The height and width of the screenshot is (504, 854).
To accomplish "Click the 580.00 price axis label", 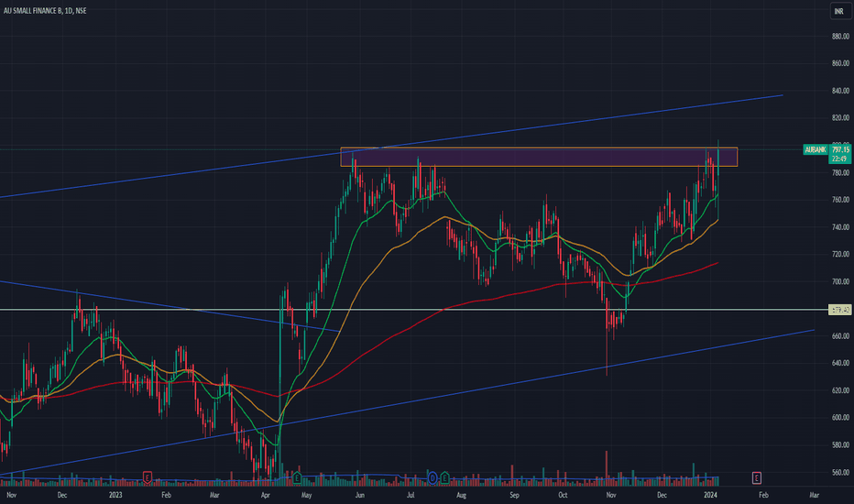I will click(x=840, y=445).
